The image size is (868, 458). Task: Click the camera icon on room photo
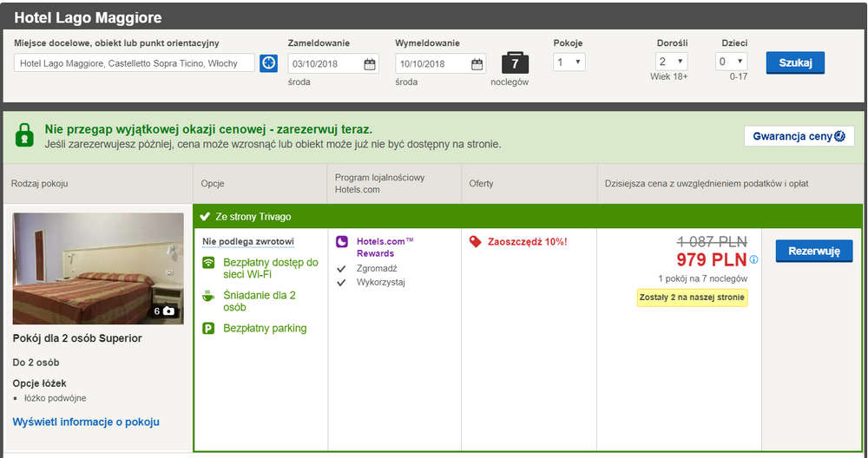[168, 311]
